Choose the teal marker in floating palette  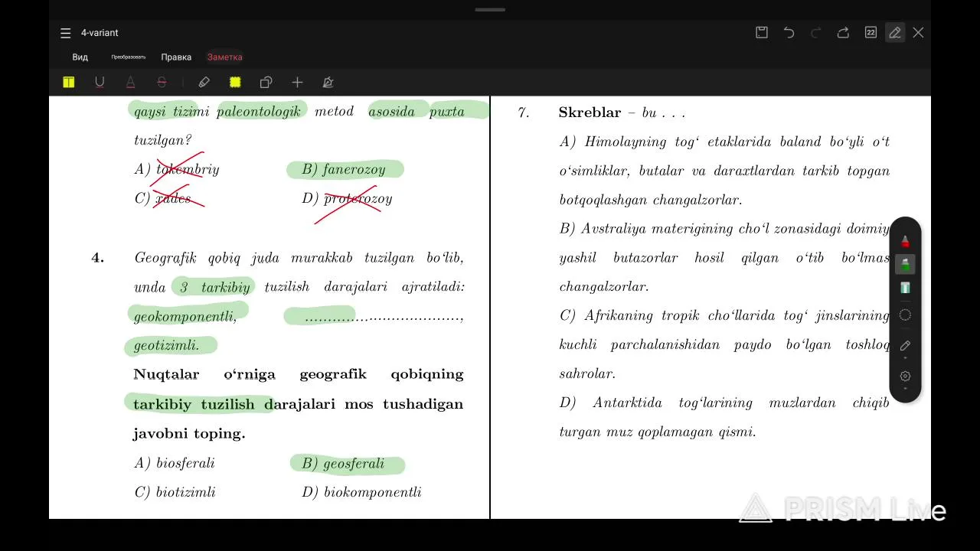coord(905,288)
